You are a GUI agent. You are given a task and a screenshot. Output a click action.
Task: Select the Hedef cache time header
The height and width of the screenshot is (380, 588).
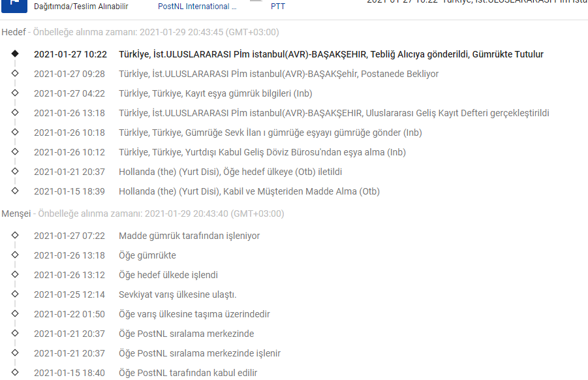(x=140, y=32)
